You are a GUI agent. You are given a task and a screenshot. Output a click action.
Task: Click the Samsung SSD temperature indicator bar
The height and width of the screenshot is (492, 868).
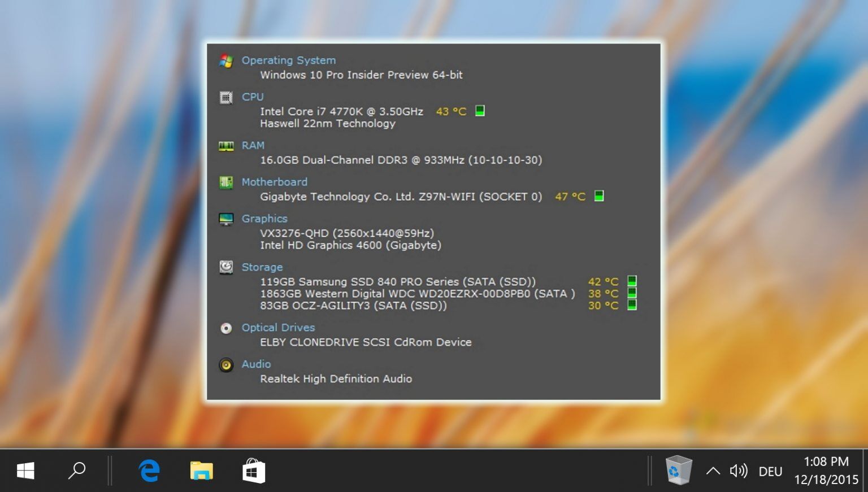tap(633, 281)
